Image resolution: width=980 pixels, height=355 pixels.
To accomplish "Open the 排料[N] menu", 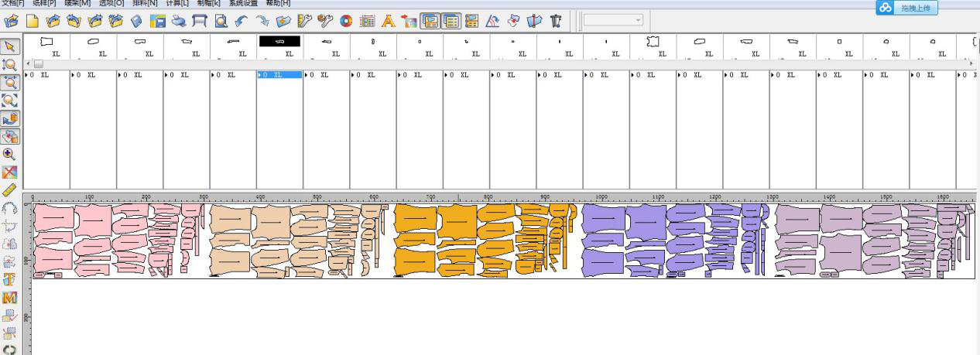I will point(145,3).
